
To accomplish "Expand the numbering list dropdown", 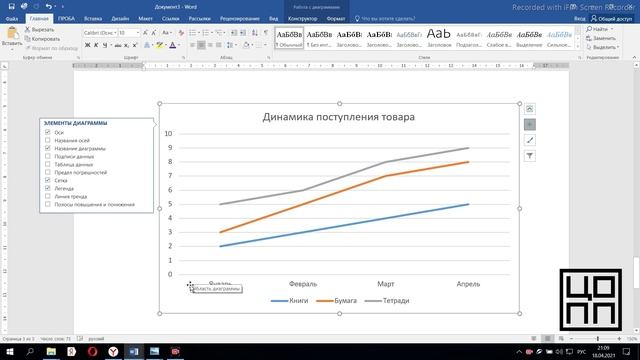I will 212,33.
